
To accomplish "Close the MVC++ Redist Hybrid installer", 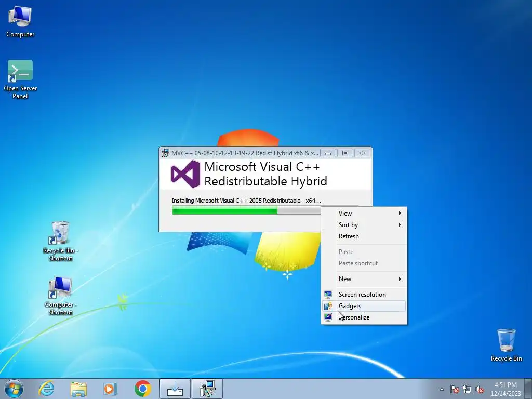I will [x=362, y=153].
